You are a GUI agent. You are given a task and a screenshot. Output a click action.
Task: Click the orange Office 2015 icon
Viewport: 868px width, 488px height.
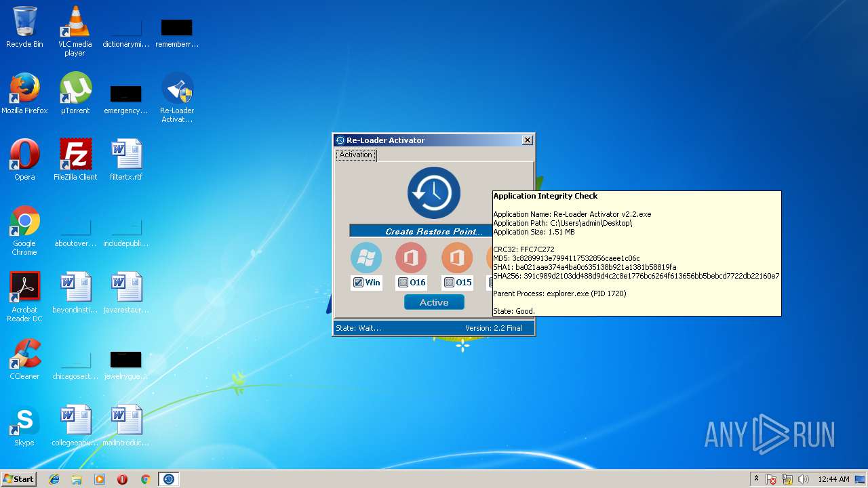pyautogui.click(x=457, y=258)
